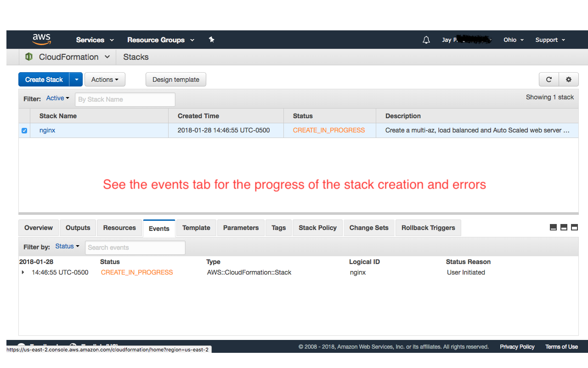Screen dimensions: 588x368
Task: Click the AWS logo home icon
Action: click(x=41, y=40)
